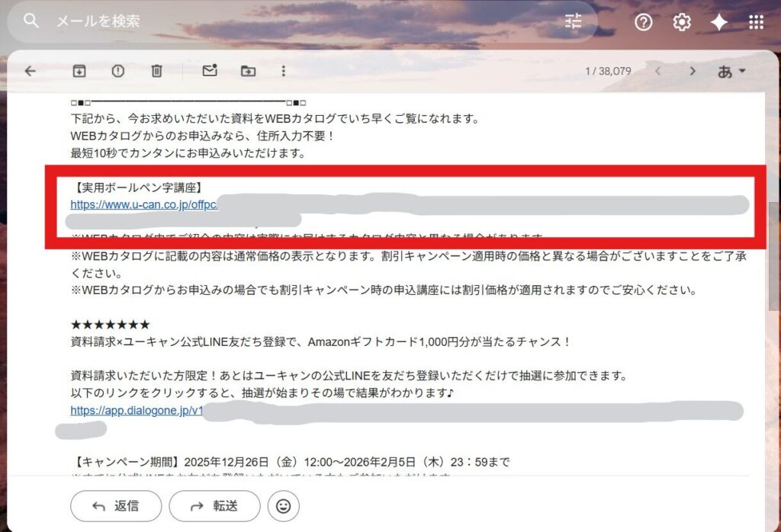Open the Help question mark icon
Viewport: 781px width, 532px height.
tap(644, 22)
